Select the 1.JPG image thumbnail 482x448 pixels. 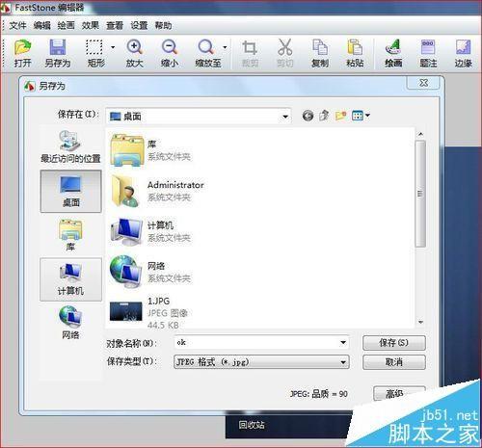click(x=125, y=311)
